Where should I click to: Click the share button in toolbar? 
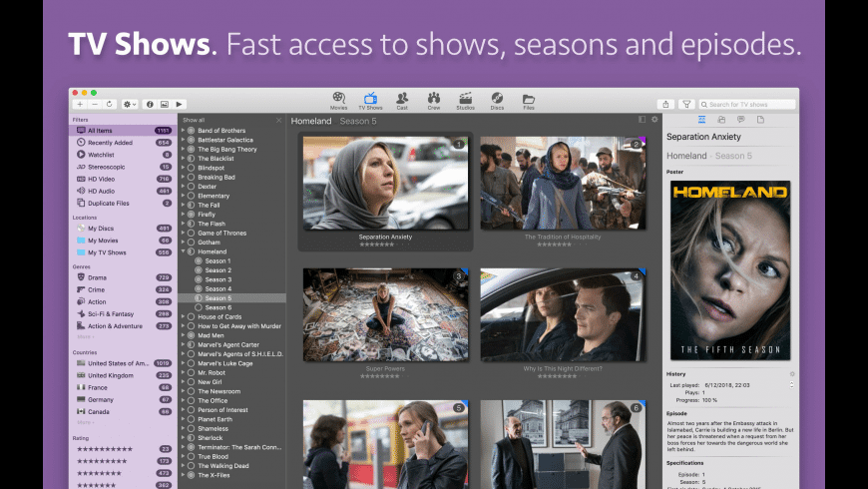665,104
